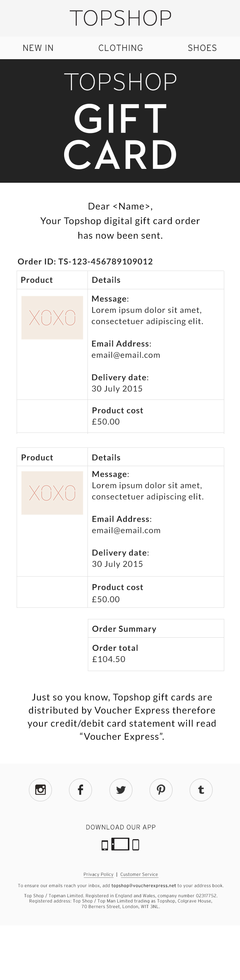
Task: Click the TOPSHOP logo in the header
Action: 120,18
